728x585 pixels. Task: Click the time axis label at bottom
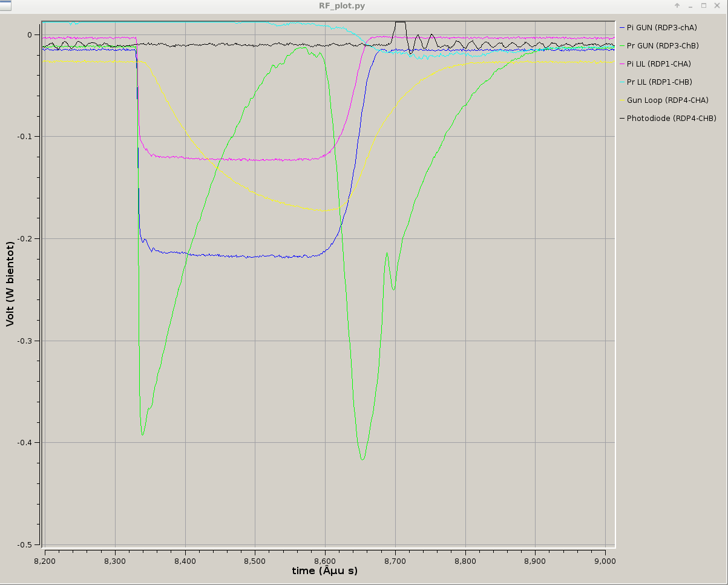(x=324, y=571)
